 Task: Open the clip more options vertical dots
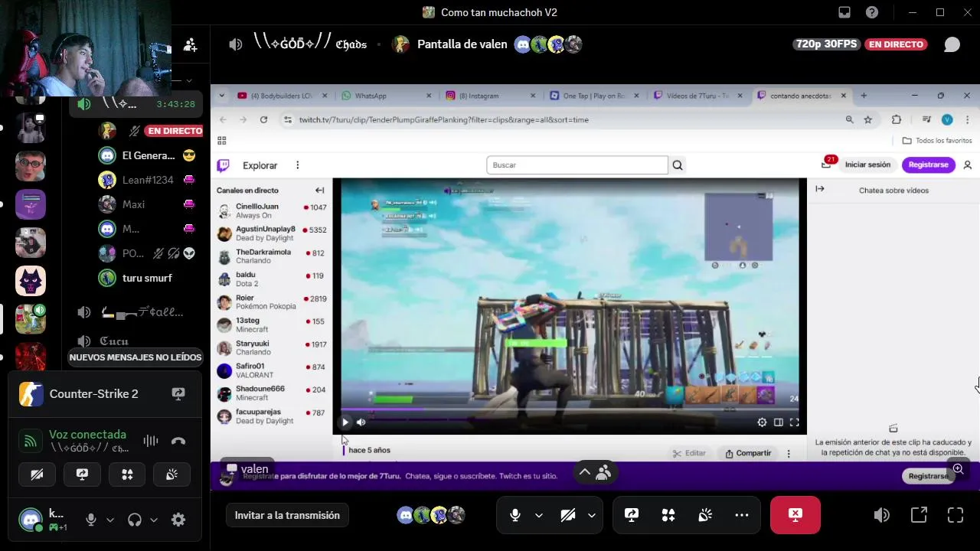click(x=789, y=453)
